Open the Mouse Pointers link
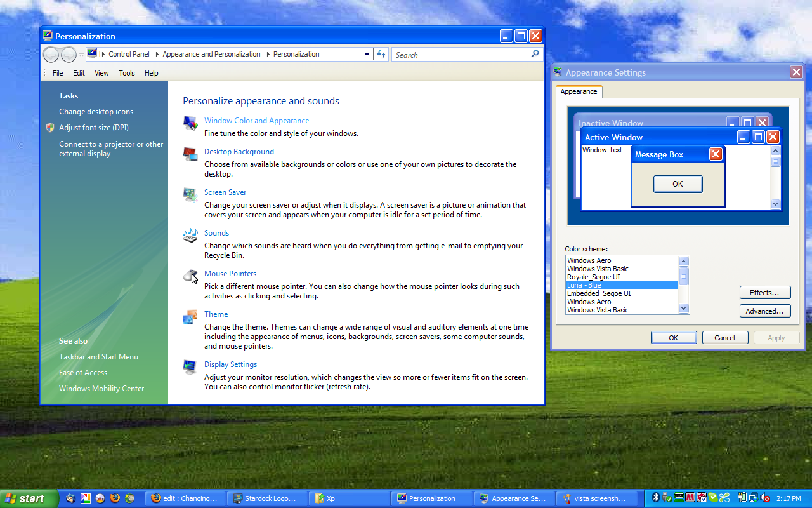The image size is (812, 508). (x=230, y=274)
